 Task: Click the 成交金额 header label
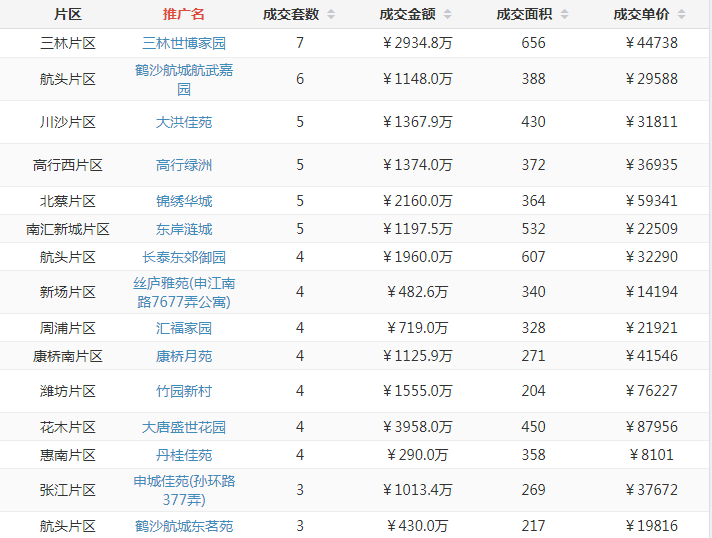[408, 14]
